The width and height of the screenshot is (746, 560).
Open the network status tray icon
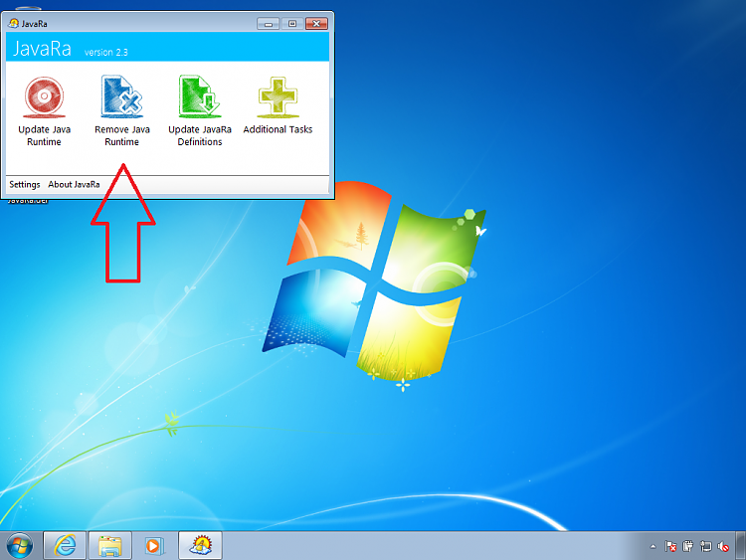705,547
